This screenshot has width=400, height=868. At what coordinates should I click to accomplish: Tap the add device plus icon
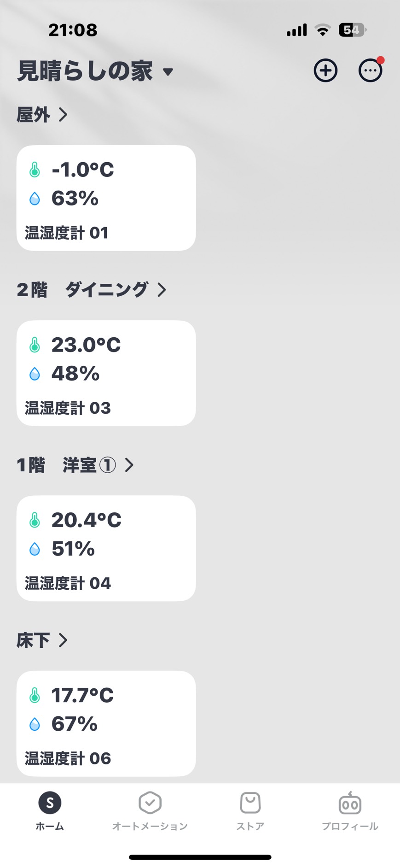coord(325,70)
